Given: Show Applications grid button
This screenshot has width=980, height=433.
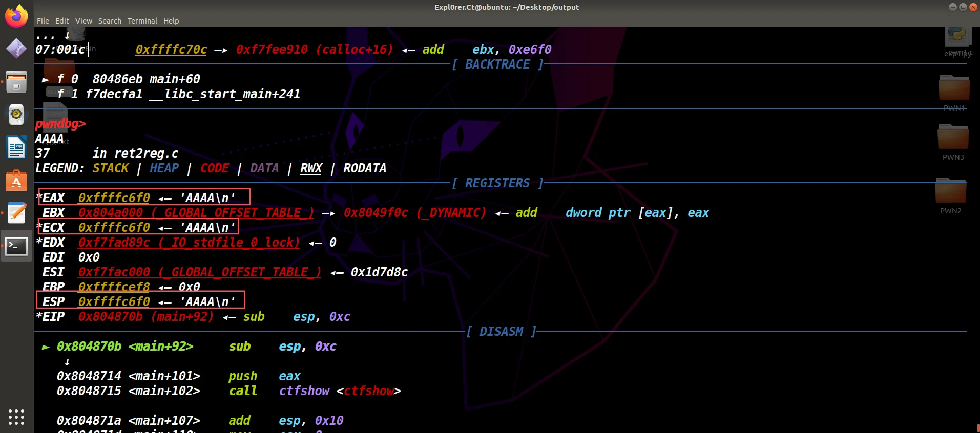Looking at the screenshot, I should 16,417.
